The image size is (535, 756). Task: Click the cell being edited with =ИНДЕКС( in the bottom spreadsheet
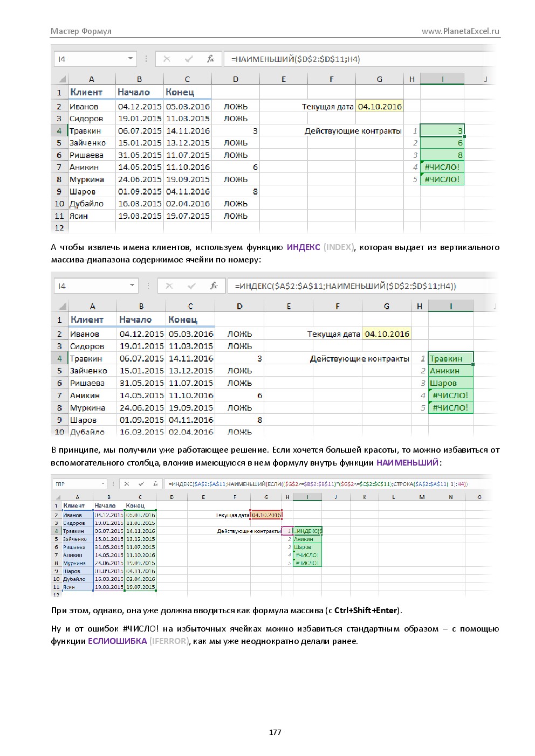[307, 531]
